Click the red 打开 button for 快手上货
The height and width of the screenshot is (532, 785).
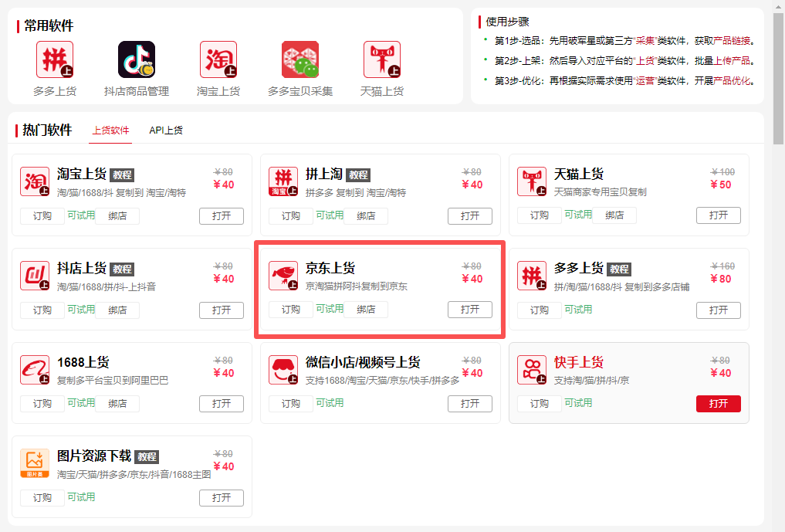click(x=719, y=404)
